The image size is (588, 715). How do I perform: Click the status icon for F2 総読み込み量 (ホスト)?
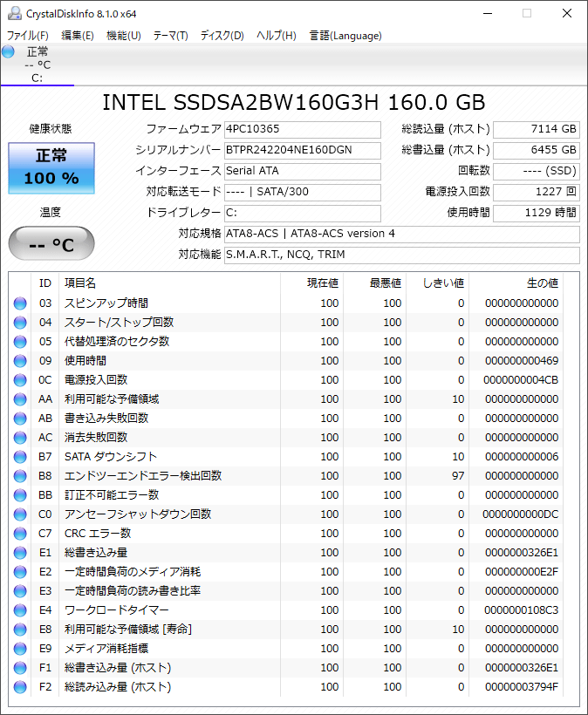coord(20,687)
